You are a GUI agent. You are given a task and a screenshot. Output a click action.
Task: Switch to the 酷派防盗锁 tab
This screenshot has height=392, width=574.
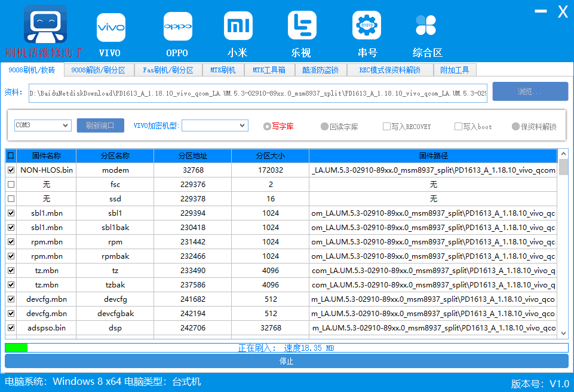point(320,70)
